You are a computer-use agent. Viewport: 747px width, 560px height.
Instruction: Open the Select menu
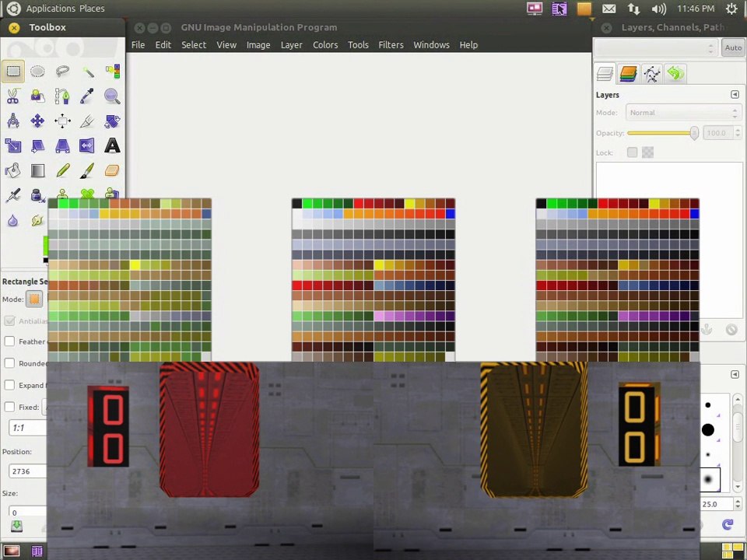coord(194,45)
